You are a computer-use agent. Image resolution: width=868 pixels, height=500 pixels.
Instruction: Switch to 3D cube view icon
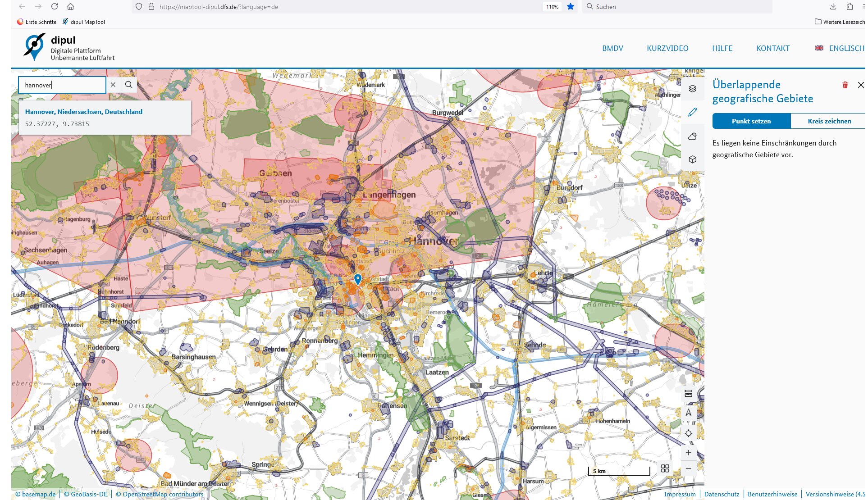(692, 159)
